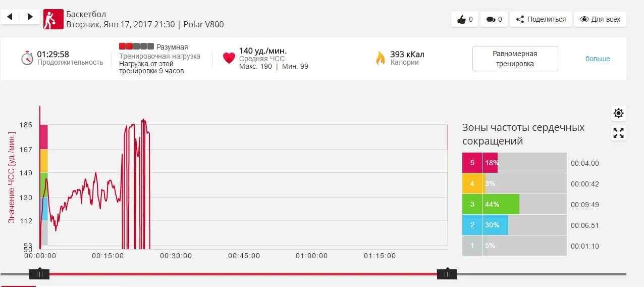Click the red basketball sport icon
The height and width of the screenshot is (287, 644).
[53, 19]
